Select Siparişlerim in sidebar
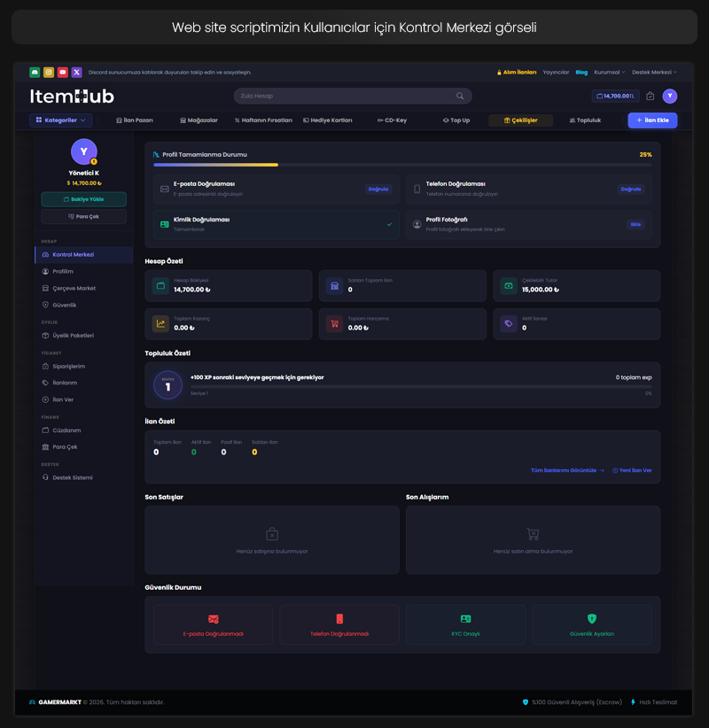Viewport: 709px width, 728px height. (x=84, y=367)
